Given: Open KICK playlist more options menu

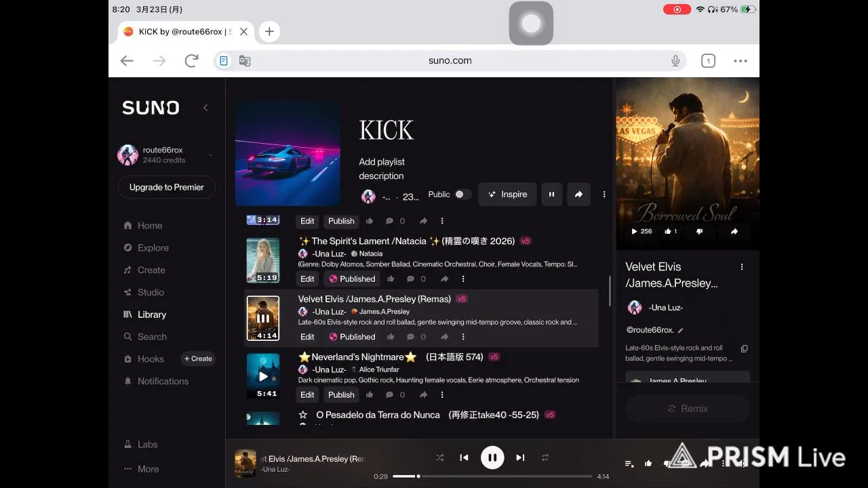Looking at the screenshot, I should coord(604,195).
